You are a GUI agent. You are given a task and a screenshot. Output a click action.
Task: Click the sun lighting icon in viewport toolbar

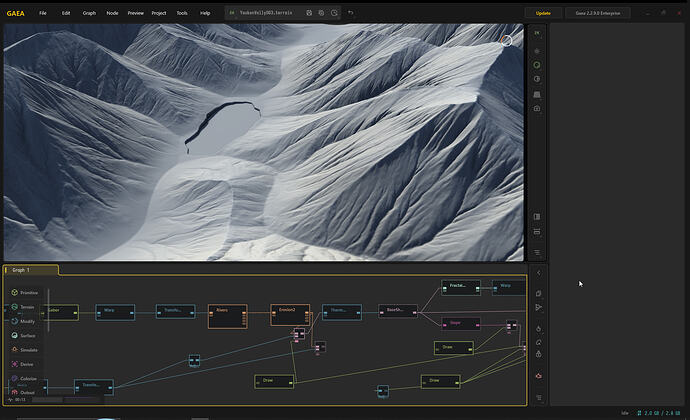[537, 51]
